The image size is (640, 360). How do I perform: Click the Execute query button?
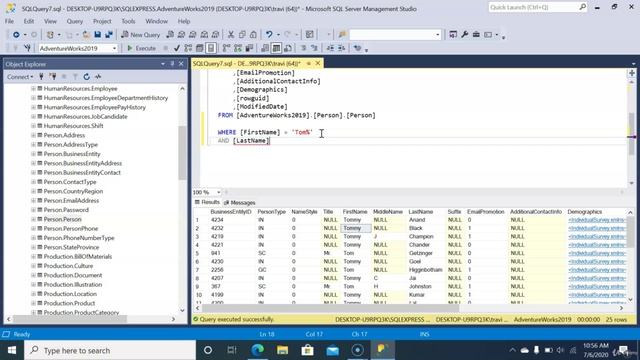141,48
